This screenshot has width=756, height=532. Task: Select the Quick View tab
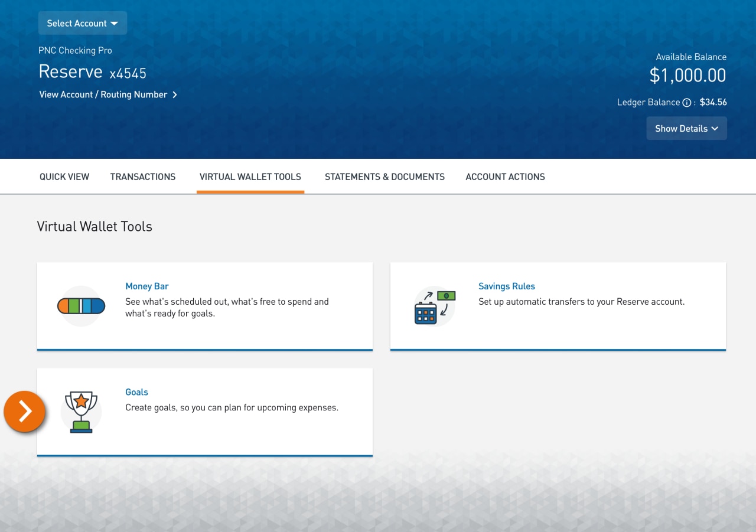(x=64, y=177)
